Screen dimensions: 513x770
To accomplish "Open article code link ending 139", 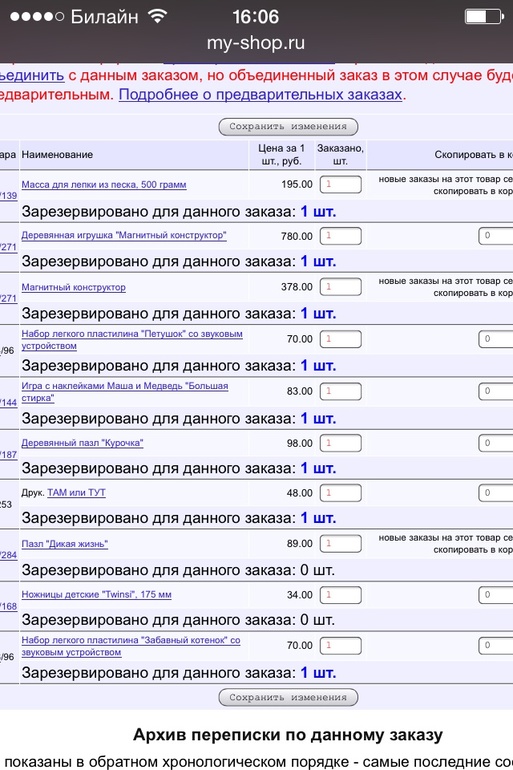I will 8,195.
